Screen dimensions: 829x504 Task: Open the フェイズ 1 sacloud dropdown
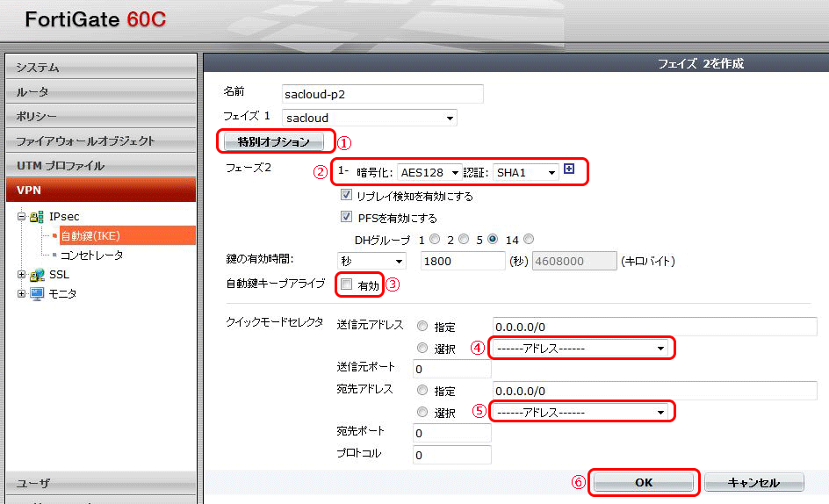point(370,118)
